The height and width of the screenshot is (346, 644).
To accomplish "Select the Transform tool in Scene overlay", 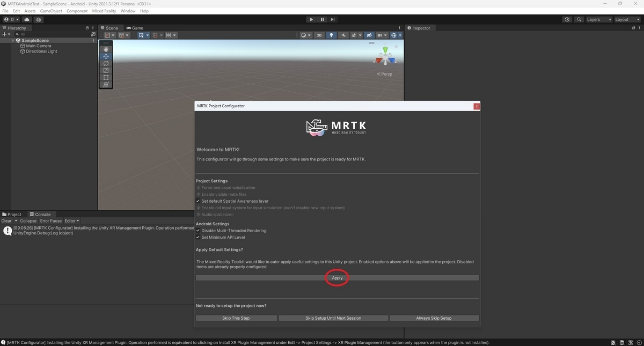I will tap(106, 84).
